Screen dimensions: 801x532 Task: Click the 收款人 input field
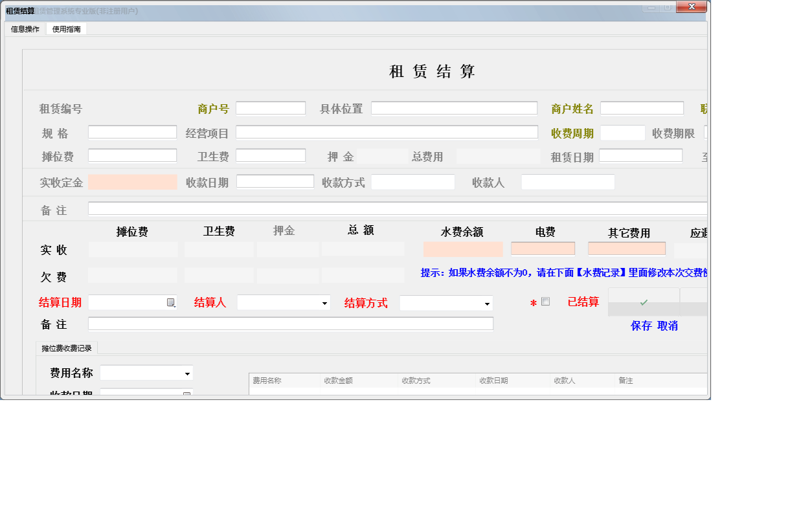coord(567,181)
